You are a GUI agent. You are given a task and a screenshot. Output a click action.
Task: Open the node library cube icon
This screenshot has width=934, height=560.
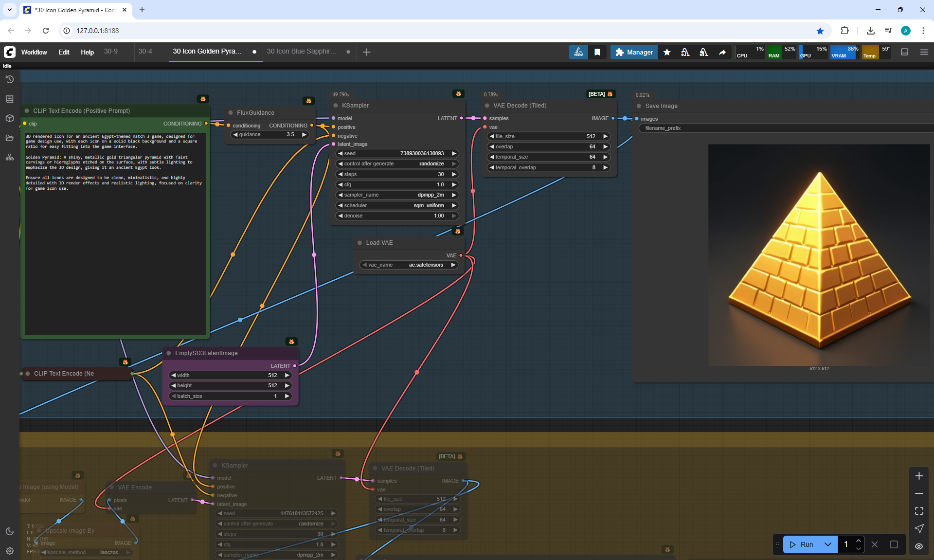click(9, 118)
